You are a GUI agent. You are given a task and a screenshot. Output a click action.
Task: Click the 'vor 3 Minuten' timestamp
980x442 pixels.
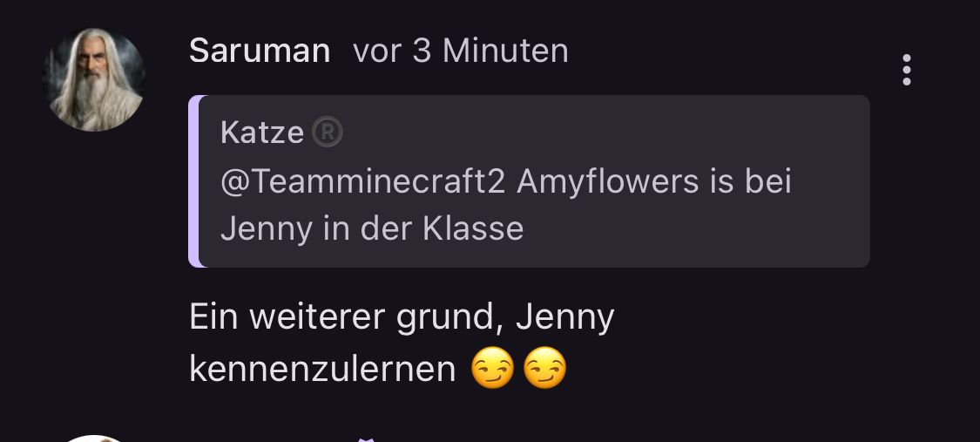click(x=461, y=51)
